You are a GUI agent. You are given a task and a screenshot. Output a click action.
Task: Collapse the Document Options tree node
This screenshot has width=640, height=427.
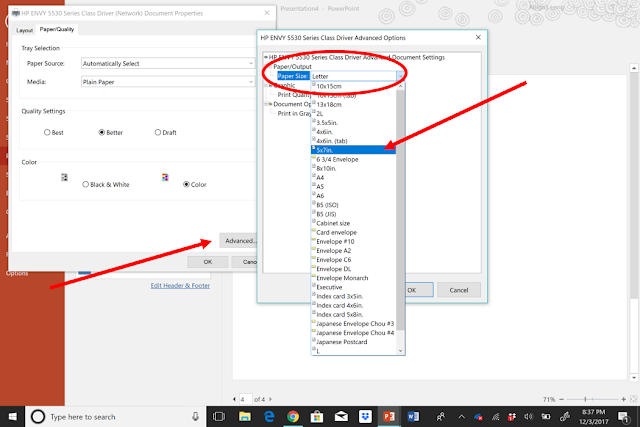point(266,104)
